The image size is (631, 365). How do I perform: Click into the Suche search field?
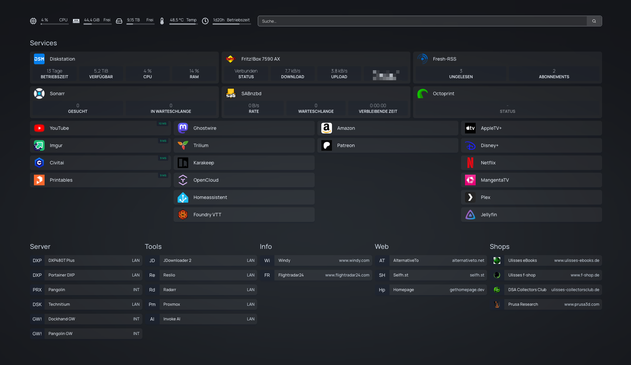[x=422, y=21]
